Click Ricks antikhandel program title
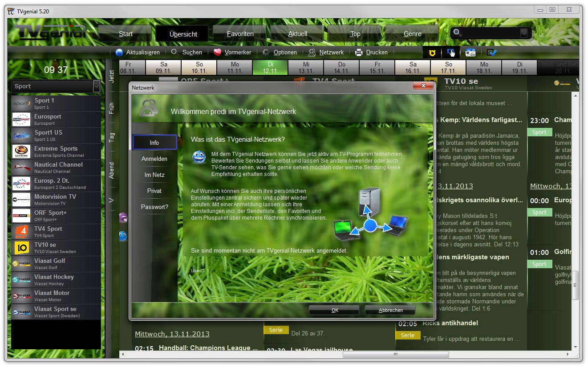 pos(450,323)
